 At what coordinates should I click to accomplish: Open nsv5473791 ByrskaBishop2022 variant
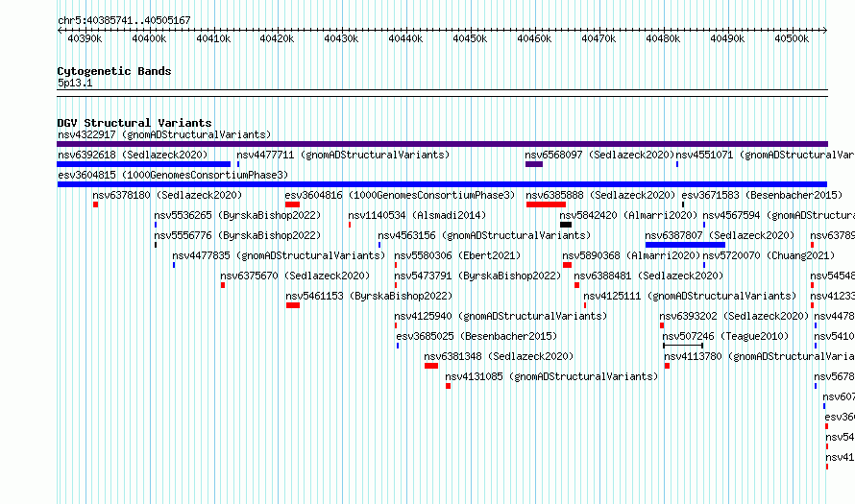coord(477,276)
